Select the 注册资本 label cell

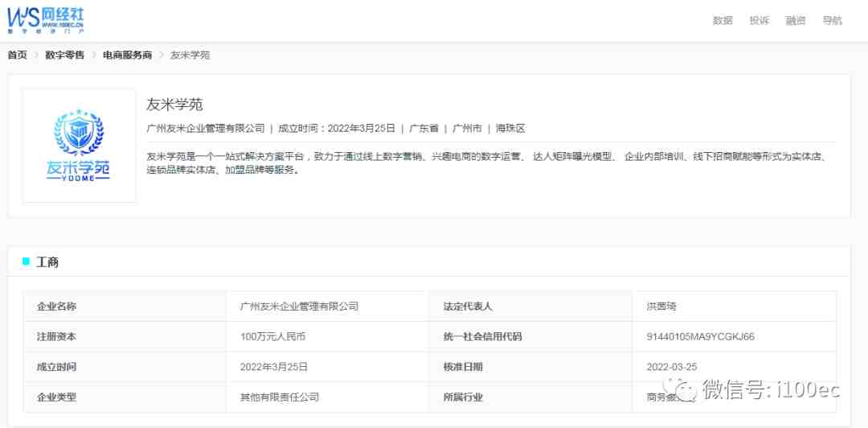125,336
